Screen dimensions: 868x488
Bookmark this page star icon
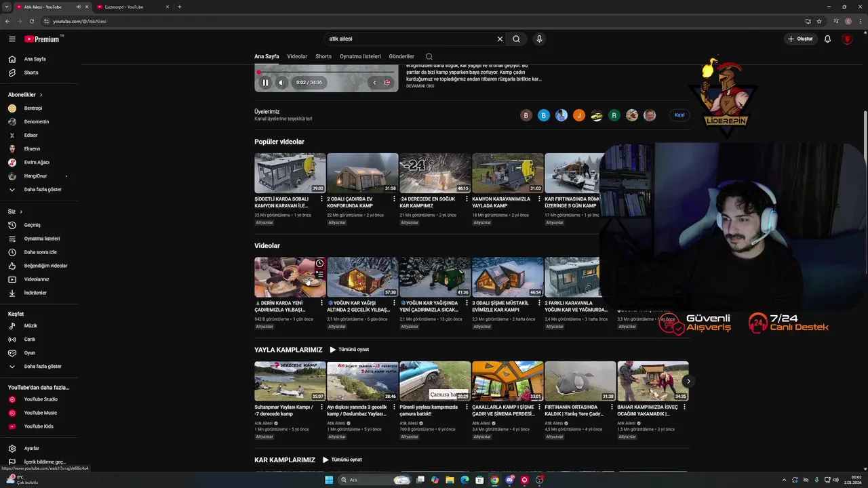pos(819,21)
